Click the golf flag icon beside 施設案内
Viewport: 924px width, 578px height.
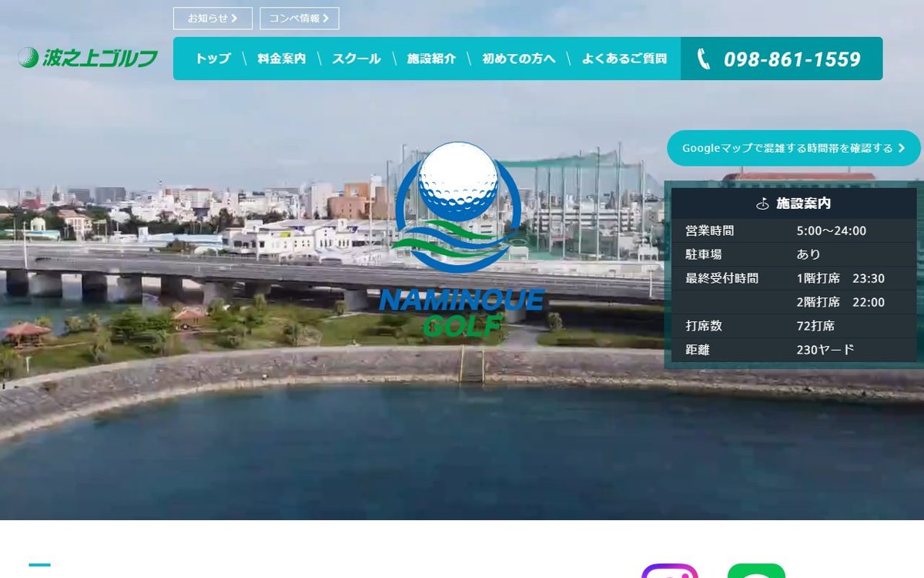pyautogui.click(x=762, y=204)
